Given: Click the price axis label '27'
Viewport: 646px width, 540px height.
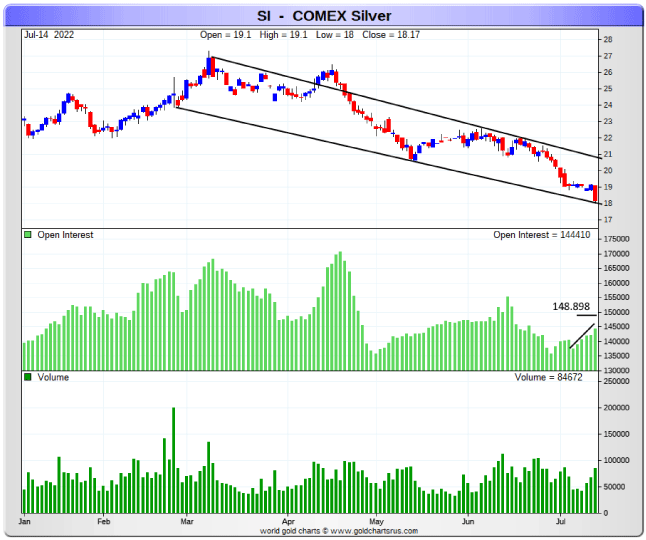Looking at the screenshot, I should pyautogui.click(x=608, y=56).
